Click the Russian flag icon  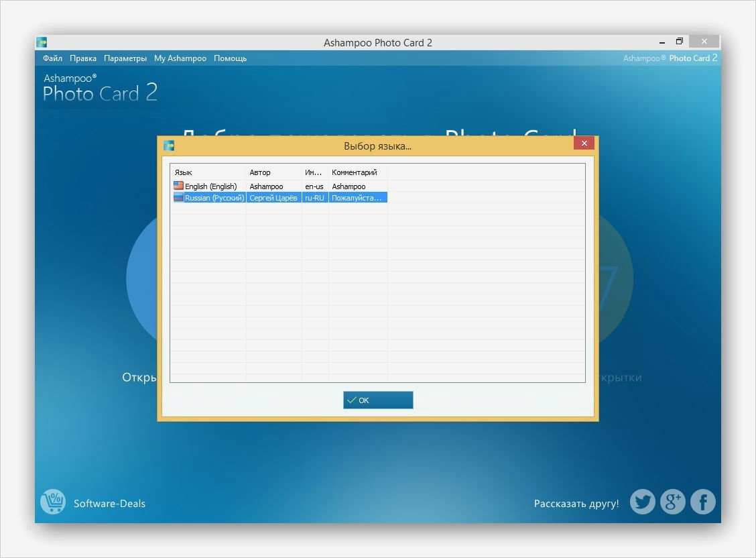click(178, 197)
